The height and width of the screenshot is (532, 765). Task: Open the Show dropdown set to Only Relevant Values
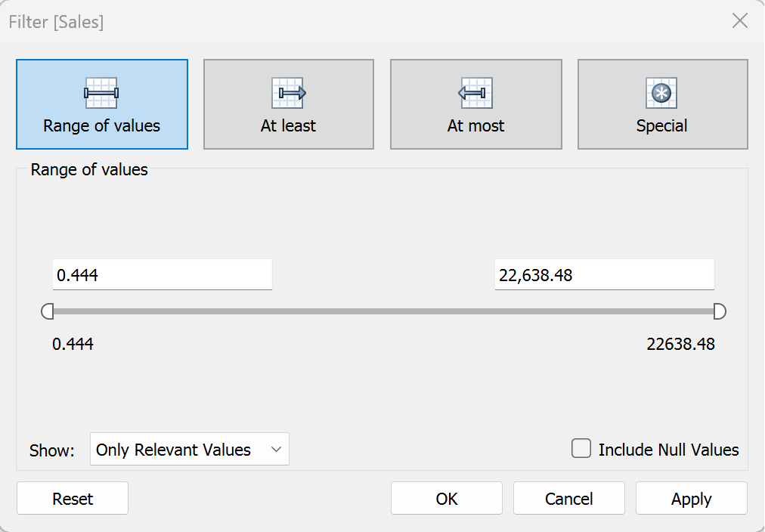pyautogui.click(x=190, y=449)
